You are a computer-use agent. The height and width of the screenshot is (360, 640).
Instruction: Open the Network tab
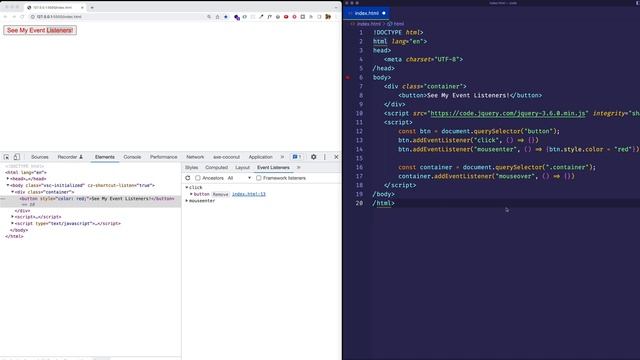coord(195,157)
